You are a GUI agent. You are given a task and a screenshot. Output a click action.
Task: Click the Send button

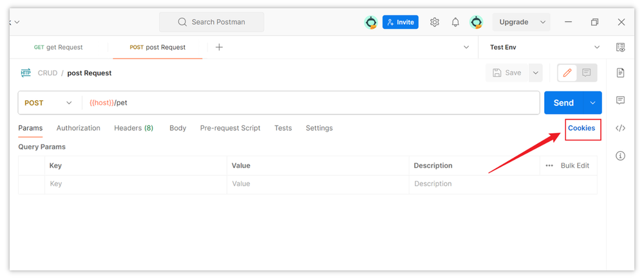click(563, 103)
